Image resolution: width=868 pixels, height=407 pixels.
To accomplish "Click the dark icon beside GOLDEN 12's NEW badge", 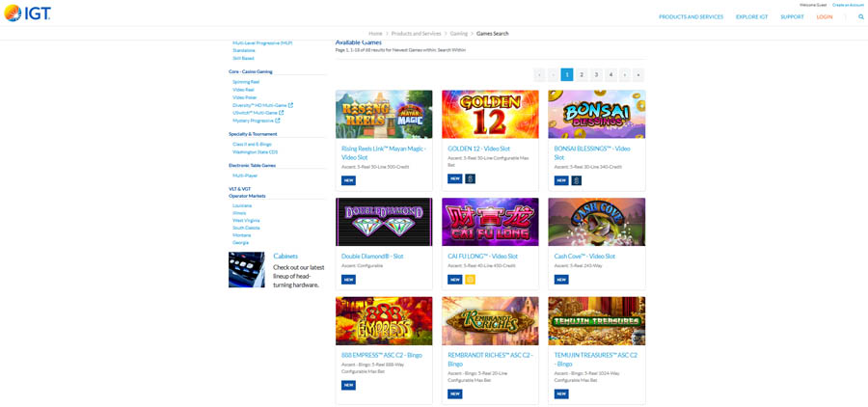I will pyautogui.click(x=470, y=178).
